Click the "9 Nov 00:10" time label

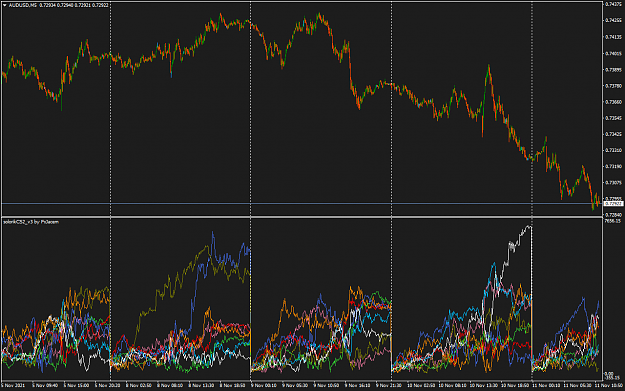264,386
